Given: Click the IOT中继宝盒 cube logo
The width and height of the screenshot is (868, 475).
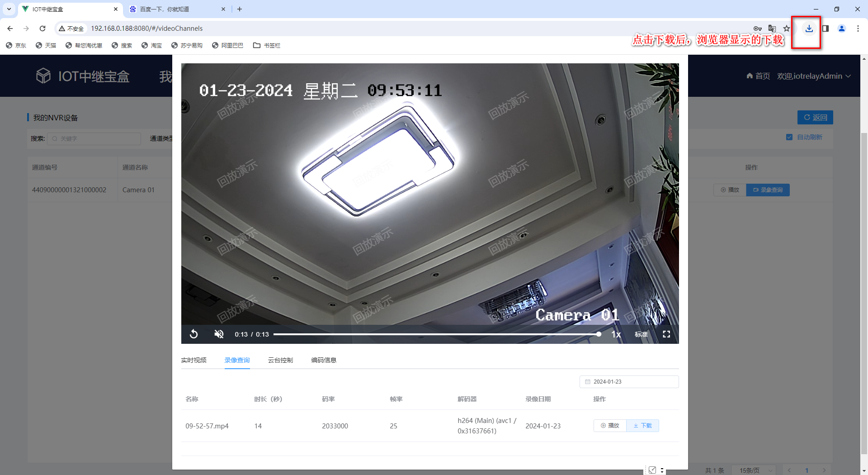Looking at the screenshot, I should [43, 76].
